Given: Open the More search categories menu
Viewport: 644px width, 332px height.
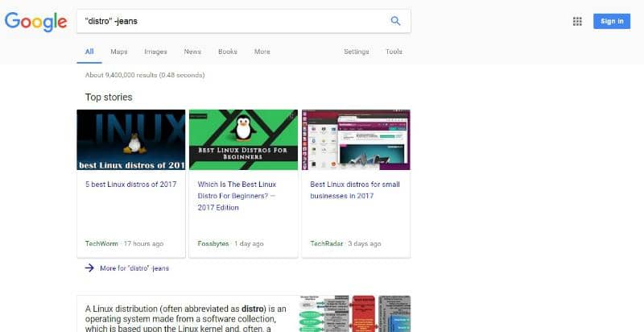Looking at the screenshot, I should coord(262,52).
